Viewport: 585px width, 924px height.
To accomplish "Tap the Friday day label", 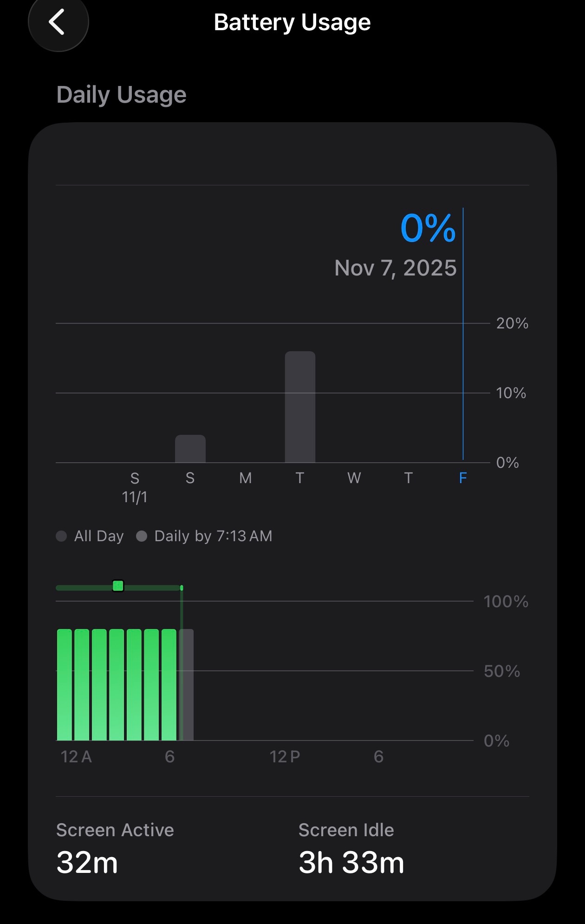I will (x=462, y=478).
